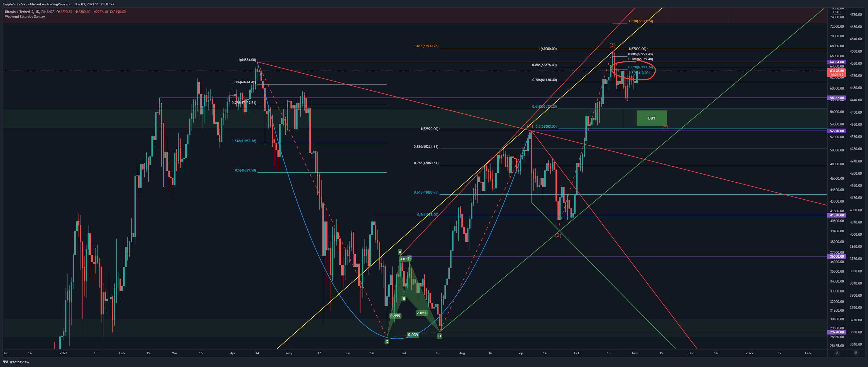The height and width of the screenshot is (367, 868).
Task: Click the 2022 label on time axis
Action: (x=749, y=353)
